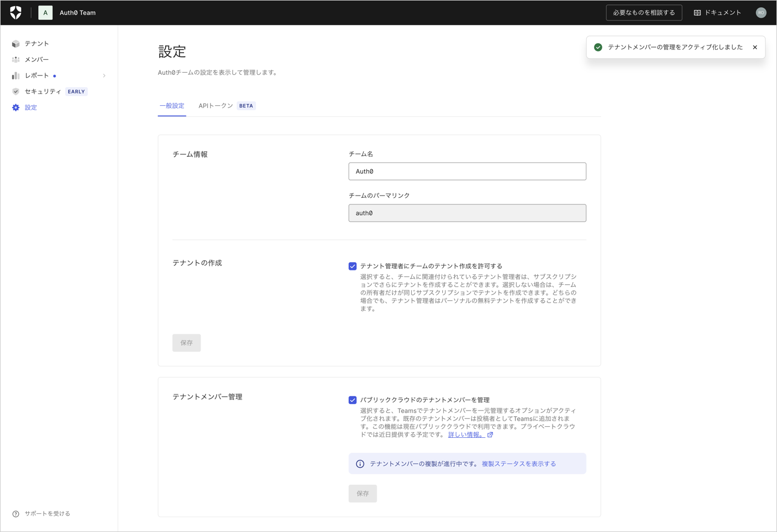
Task: Click the 必要なものを相談する button
Action: 644,13
